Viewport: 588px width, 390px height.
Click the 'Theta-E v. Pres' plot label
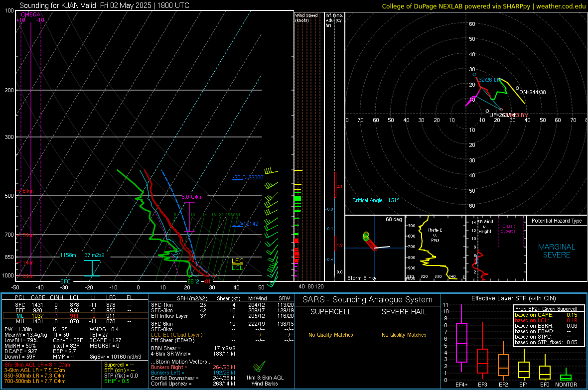(x=435, y=235)
